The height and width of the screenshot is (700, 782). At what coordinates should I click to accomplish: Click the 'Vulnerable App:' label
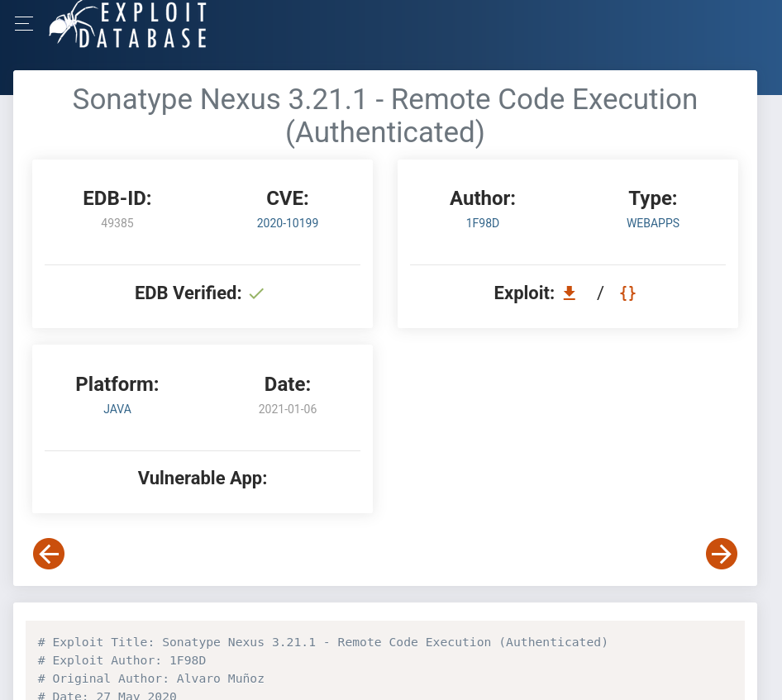[x=203, y=479]
